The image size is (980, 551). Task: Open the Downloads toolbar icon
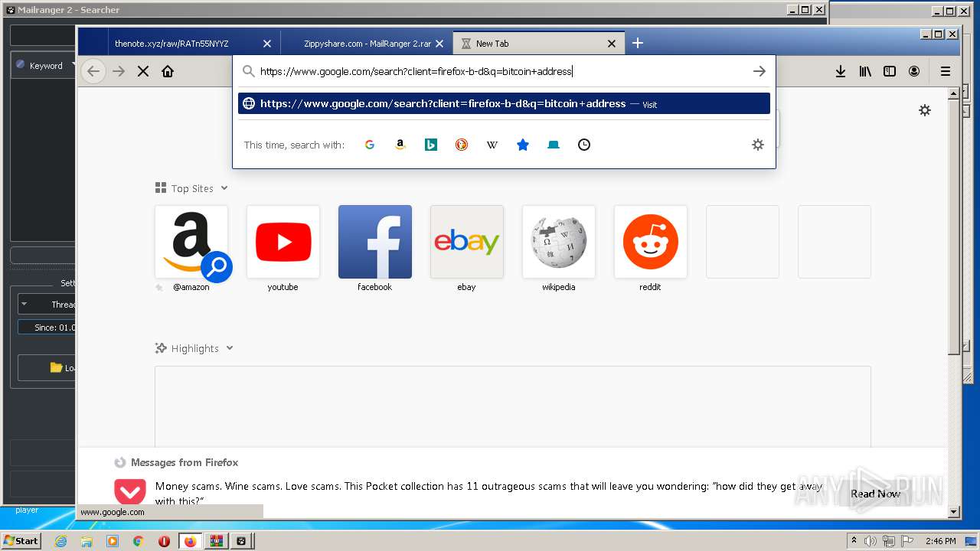coord(840,71)
